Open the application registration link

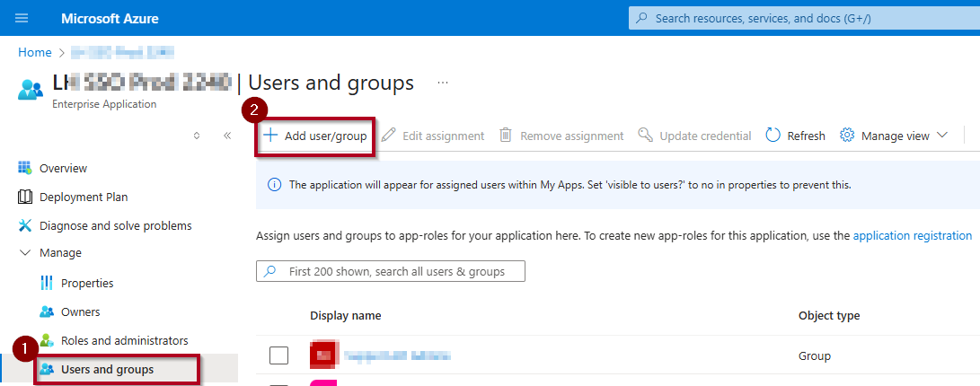(913, 235)
